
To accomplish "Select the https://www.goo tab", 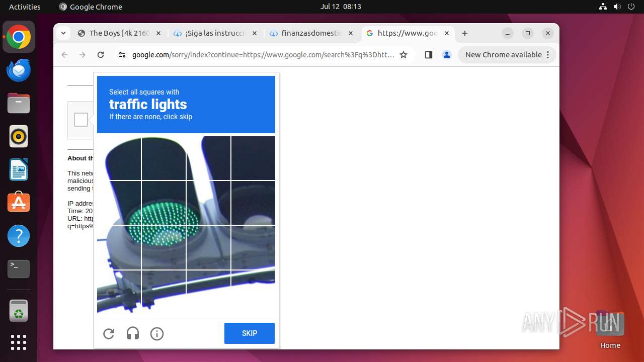I will pos(408,33).
